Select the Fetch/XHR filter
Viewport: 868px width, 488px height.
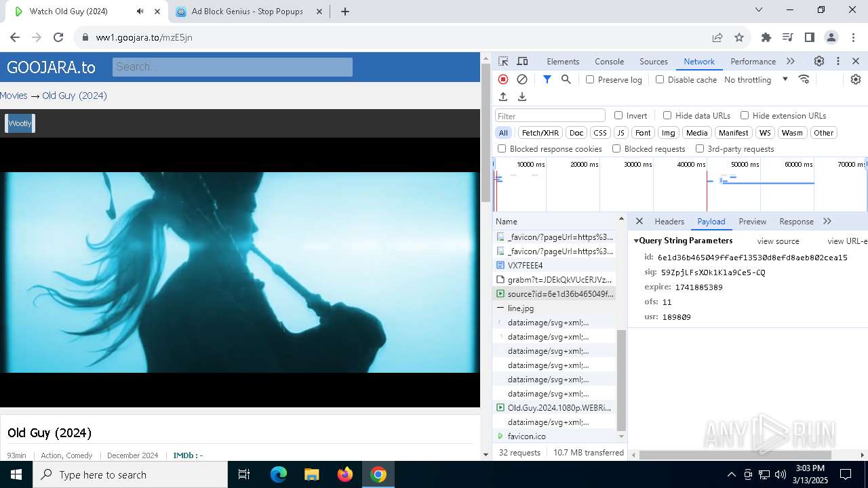pos(540,133)
